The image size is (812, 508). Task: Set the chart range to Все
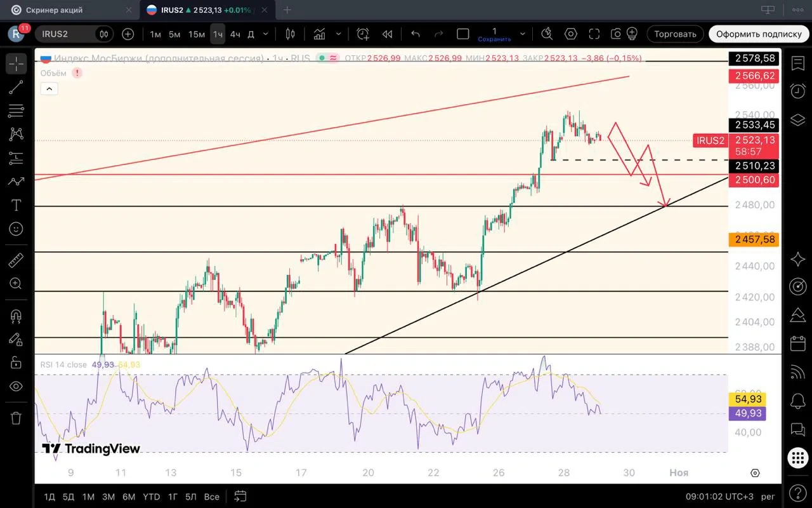point(212,497)
